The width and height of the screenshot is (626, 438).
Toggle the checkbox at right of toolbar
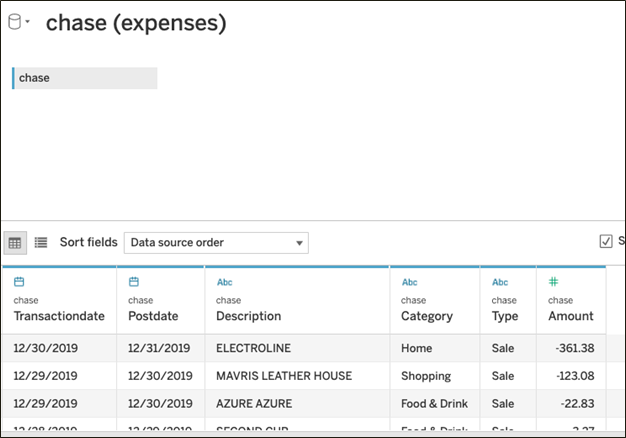pyautogui.click(x=605, y=241)
